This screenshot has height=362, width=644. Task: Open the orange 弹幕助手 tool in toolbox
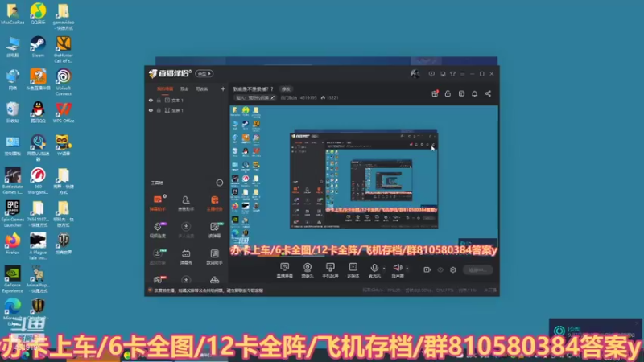tap(158, 204)
